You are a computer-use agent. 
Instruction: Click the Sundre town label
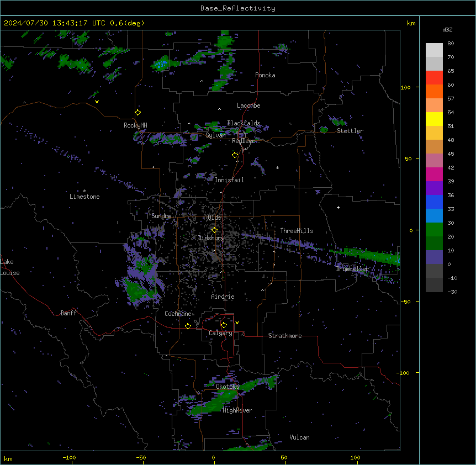[161, 216]
